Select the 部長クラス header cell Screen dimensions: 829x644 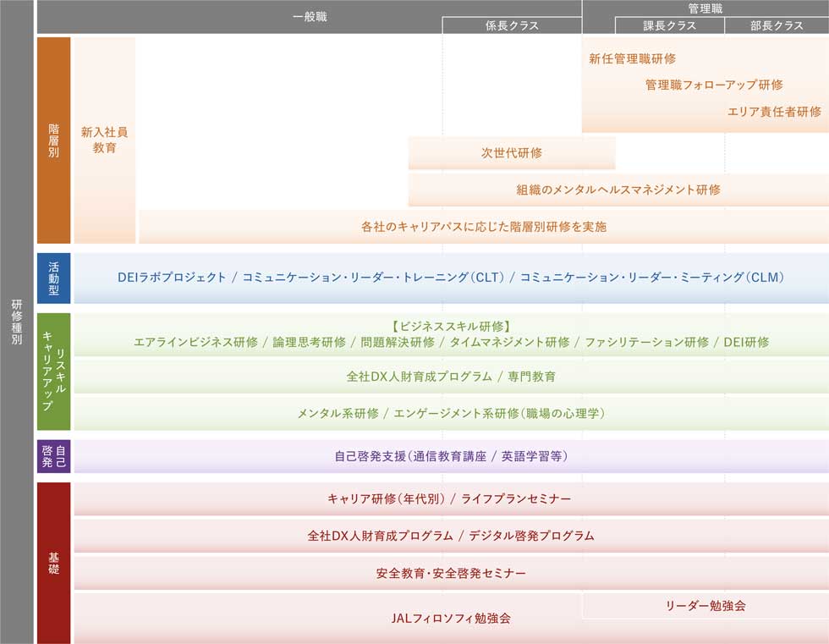click(x=777, y=25)
